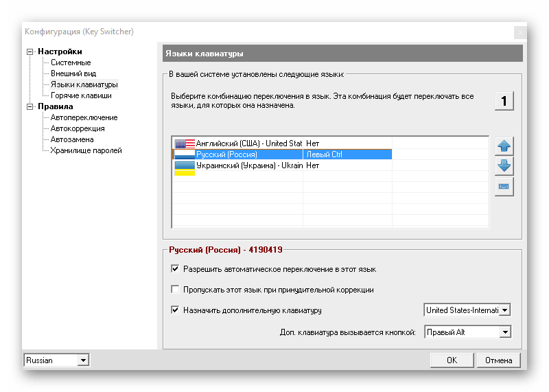549x392 pixels.
Task: Click the US flag icon in list
Action: [184, 143]
